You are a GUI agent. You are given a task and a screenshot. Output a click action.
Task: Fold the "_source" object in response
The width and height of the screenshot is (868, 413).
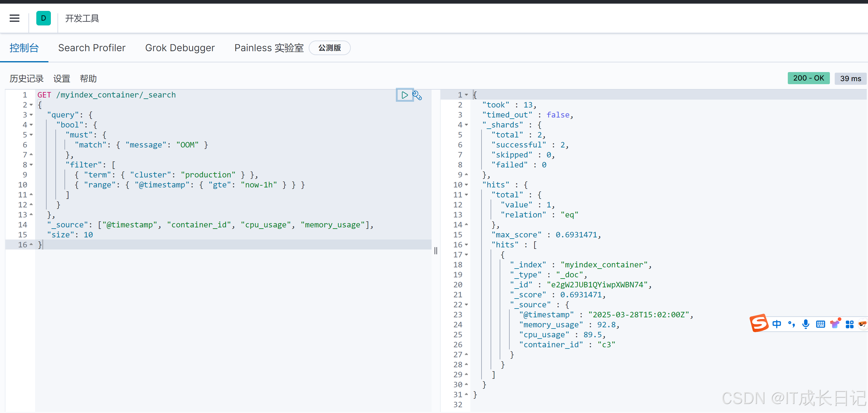pos(466,305)
